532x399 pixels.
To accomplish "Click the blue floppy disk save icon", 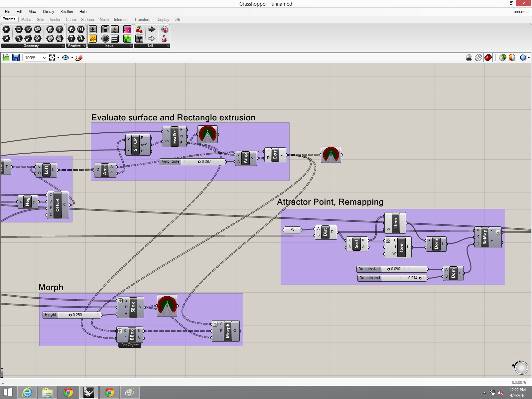I will pos(16,58).
